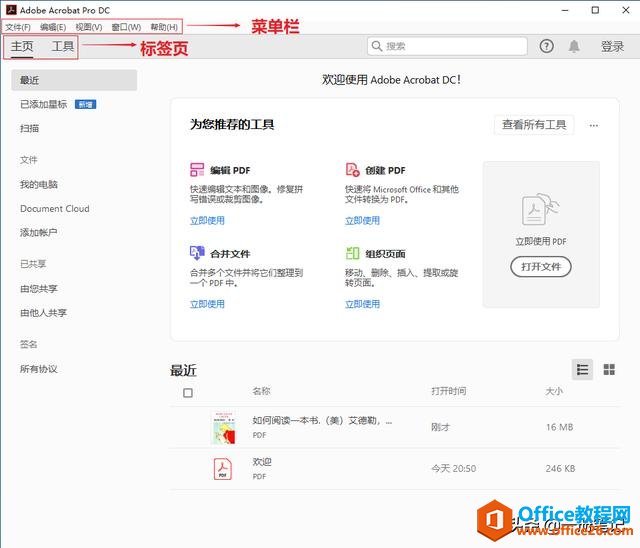Screen dimensions: 640x548
Task: Click 立即使用 under 编辑 PDF
Action: pos(207,221)
